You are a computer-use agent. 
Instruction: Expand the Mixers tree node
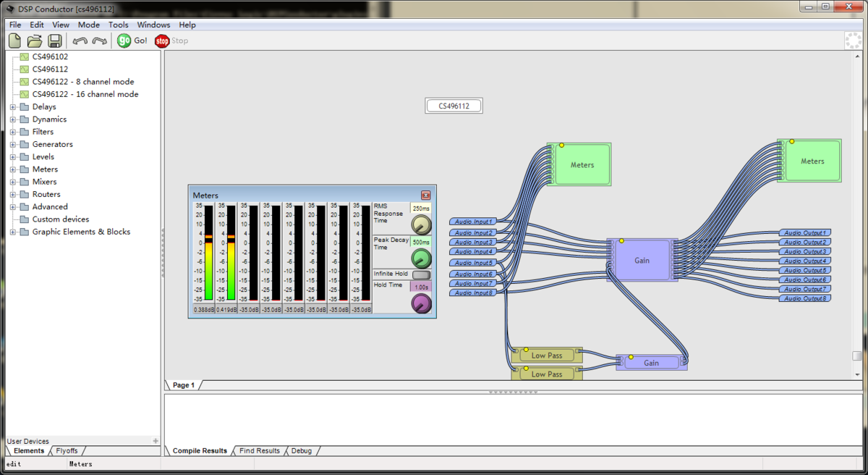(12, 182)
